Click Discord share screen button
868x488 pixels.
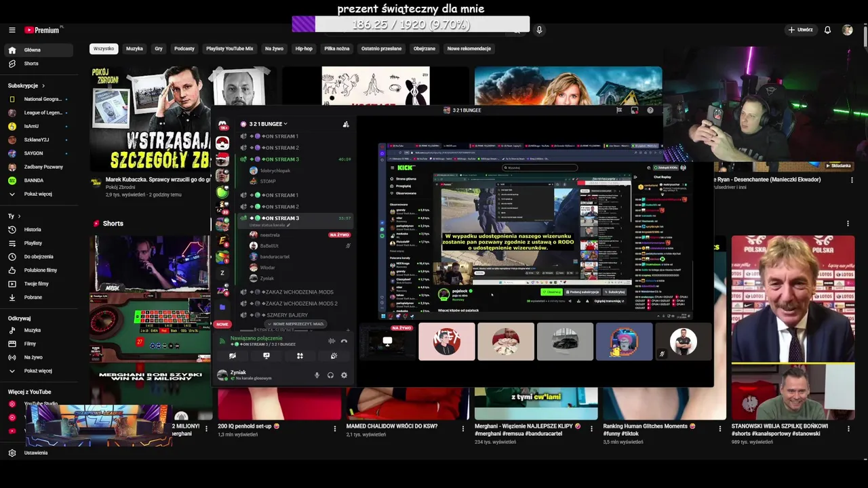tap(267, 356)
